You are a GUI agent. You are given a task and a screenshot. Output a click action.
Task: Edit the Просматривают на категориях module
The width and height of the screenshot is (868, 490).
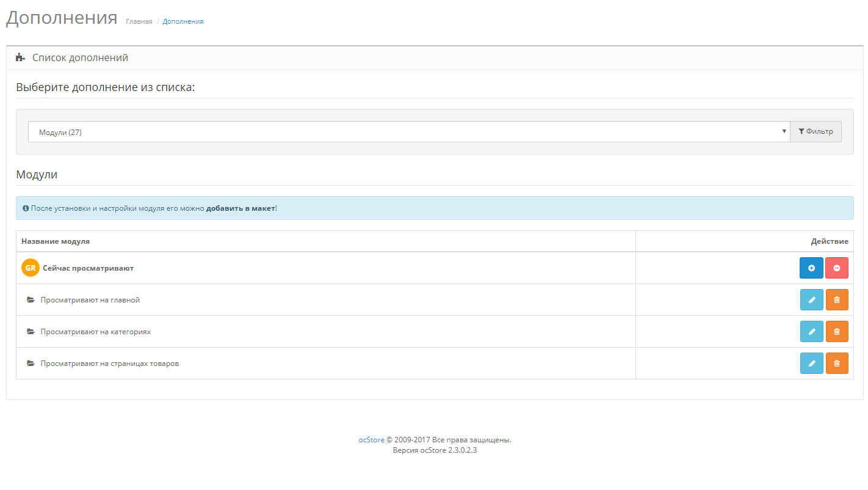pyautogui.click(x=811, y=331)
